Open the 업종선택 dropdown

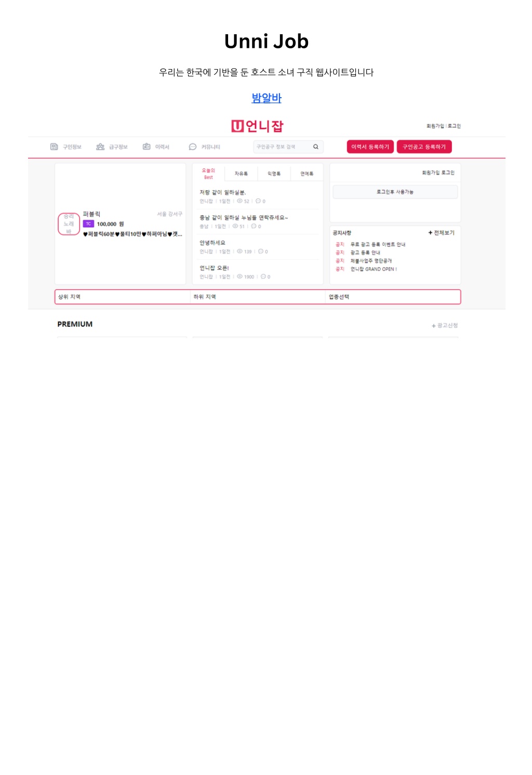click(393, 297)
